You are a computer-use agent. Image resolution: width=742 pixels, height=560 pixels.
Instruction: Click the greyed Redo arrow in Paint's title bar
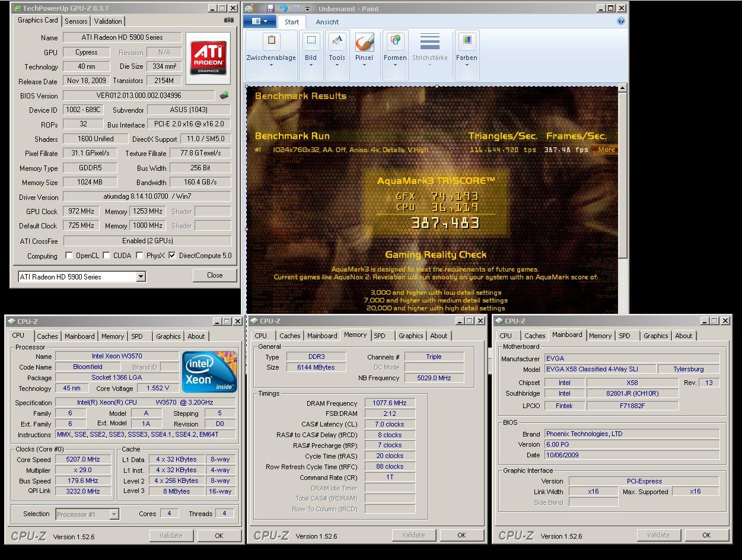click(x=296, y=8)
